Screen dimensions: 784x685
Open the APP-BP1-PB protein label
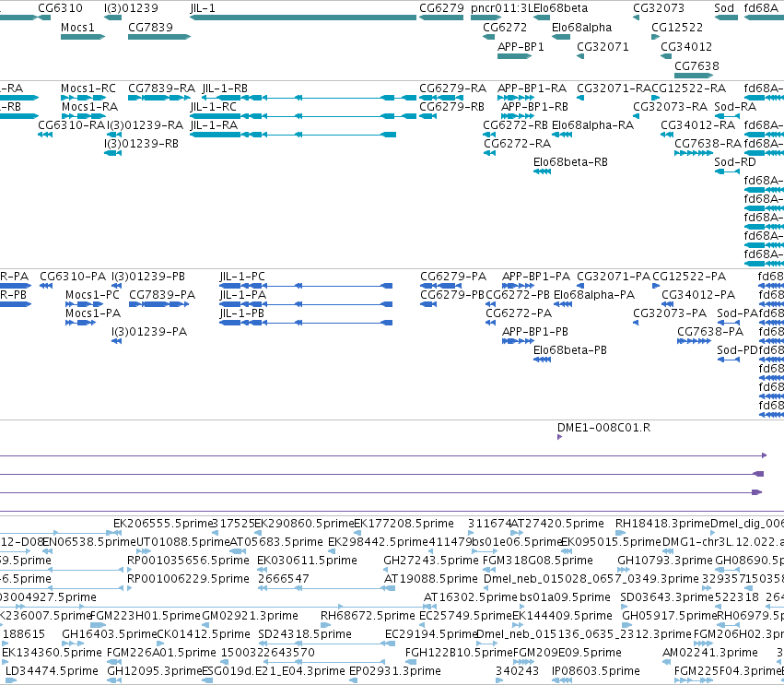pos(535,332)
